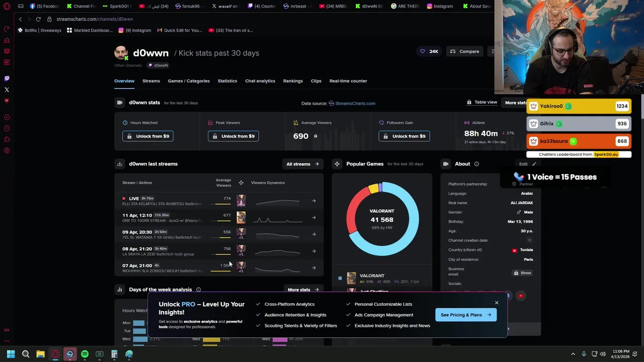The height and width of the screenshot is (362, 644).
Task: Switch to the SparkGG1 browser tab
Action: tap(117, 6)
